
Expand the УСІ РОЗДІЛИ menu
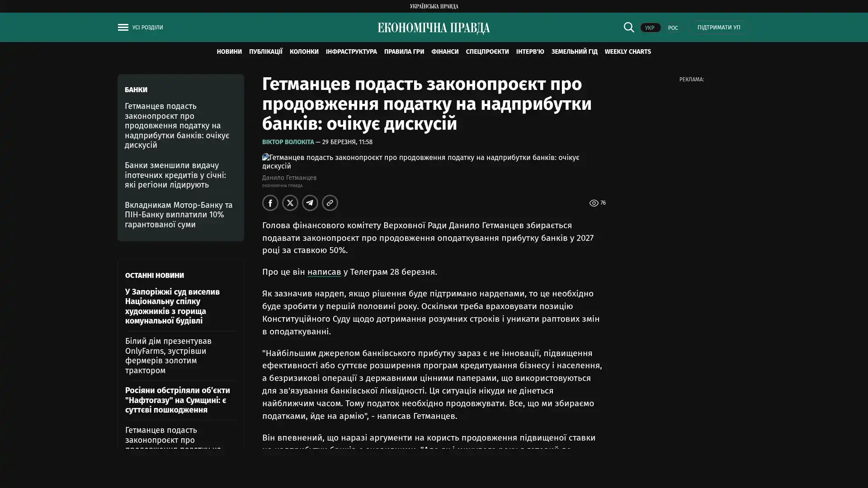(x=147, y=28)
